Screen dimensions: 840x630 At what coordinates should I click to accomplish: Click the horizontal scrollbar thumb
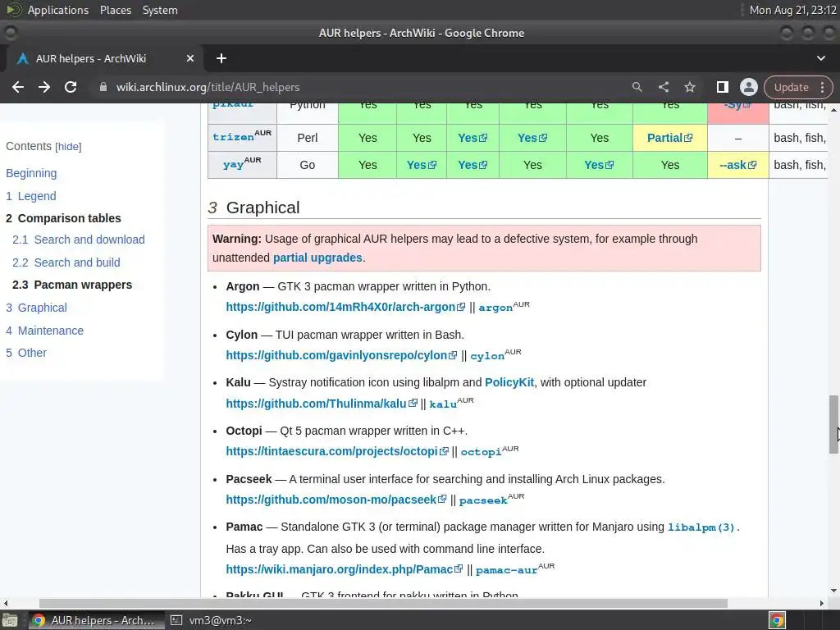[383, 603]
